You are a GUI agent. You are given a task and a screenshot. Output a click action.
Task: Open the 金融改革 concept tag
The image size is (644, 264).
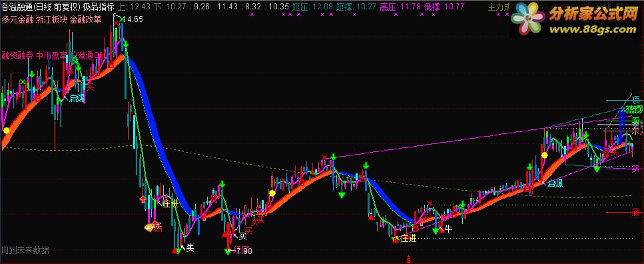tap(85, 20)
